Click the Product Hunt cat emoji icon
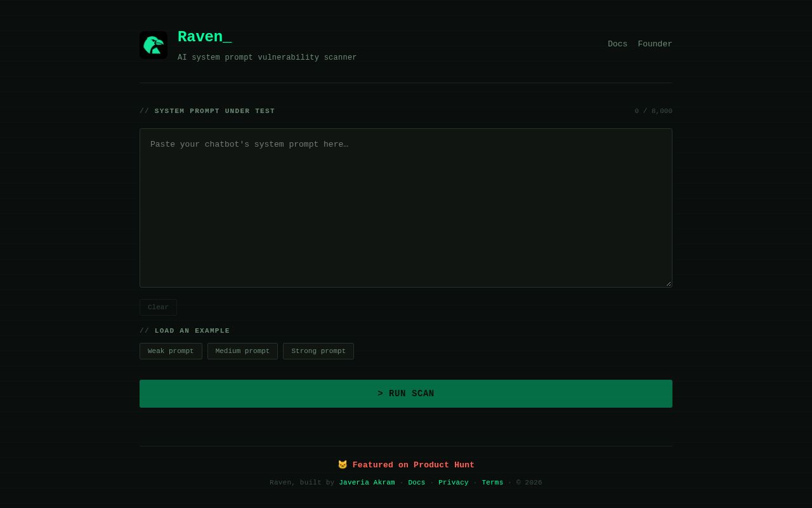Screen dimensions: 812x508 click(x=343, y=465)
